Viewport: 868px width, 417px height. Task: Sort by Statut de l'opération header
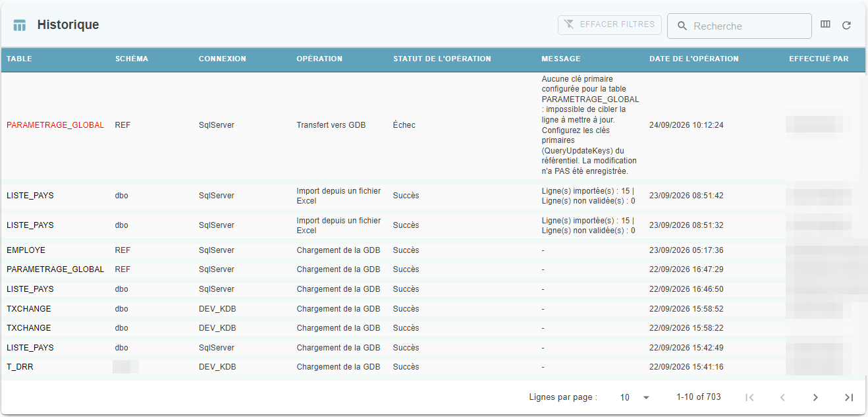pyautogui.click(x=443, y=59)
